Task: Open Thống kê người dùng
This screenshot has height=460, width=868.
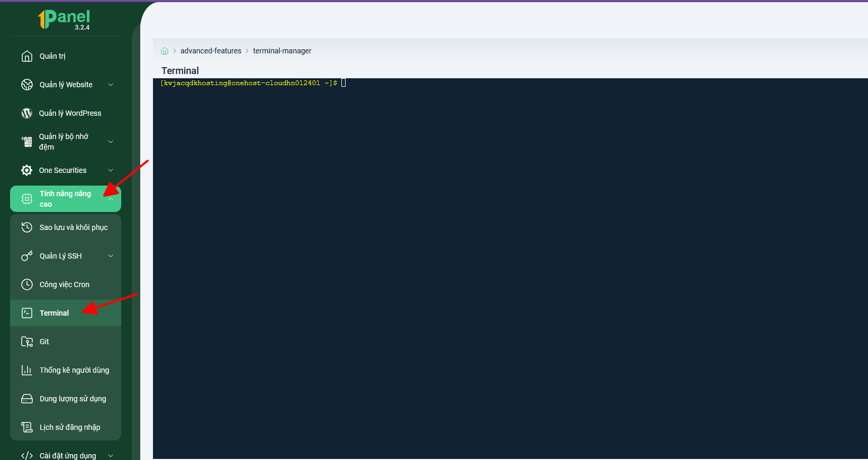Action: click(66, 370)
